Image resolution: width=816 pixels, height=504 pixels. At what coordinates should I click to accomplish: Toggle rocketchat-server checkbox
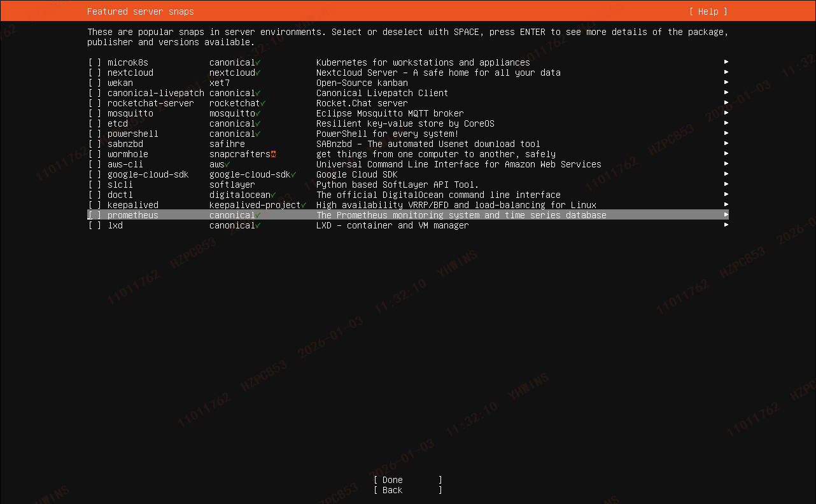pos(94,103)
